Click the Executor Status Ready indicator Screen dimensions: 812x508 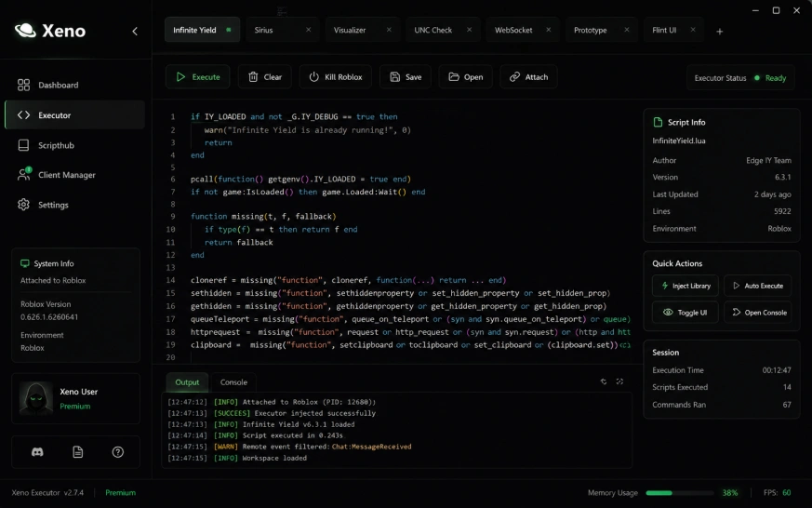point(740,77)
